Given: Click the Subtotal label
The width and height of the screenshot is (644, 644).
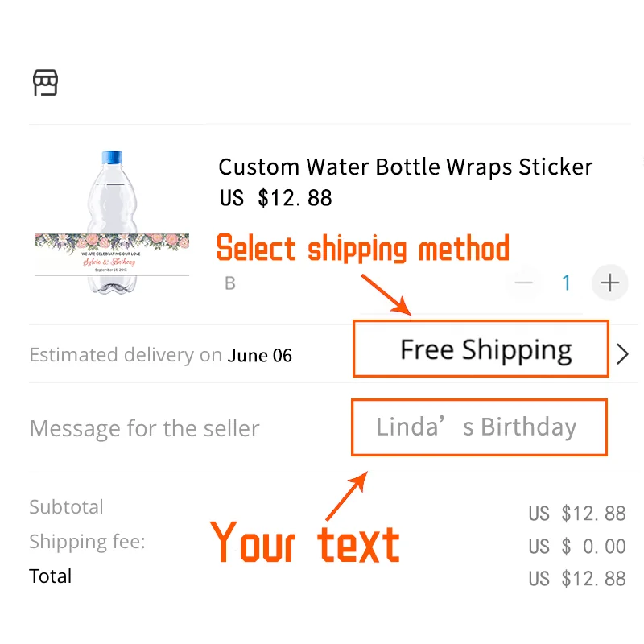Looking at the screenshot, I should (x=66, y=507).
